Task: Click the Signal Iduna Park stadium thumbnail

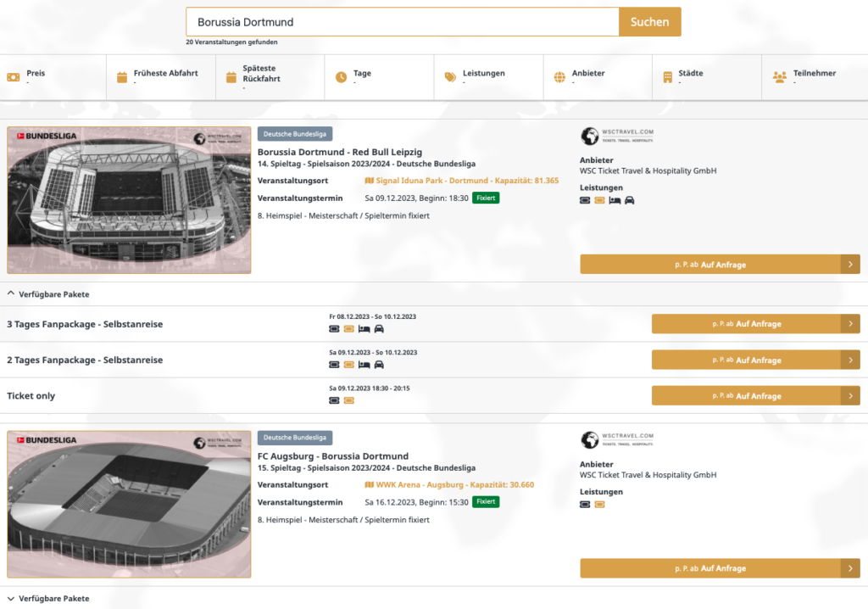Action: (129, 200)
